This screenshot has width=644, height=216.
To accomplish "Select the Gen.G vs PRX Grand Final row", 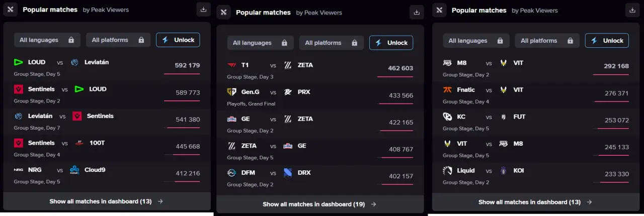I will (320, 97).
